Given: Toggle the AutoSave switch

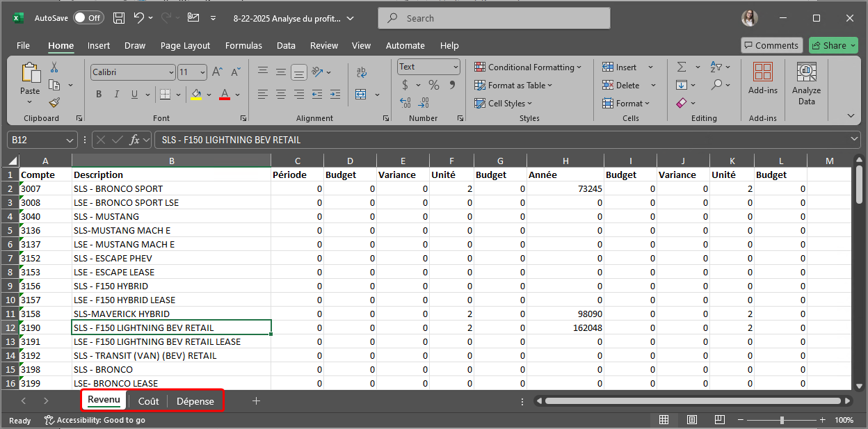Looking at the screenshot, I should 88,18.
